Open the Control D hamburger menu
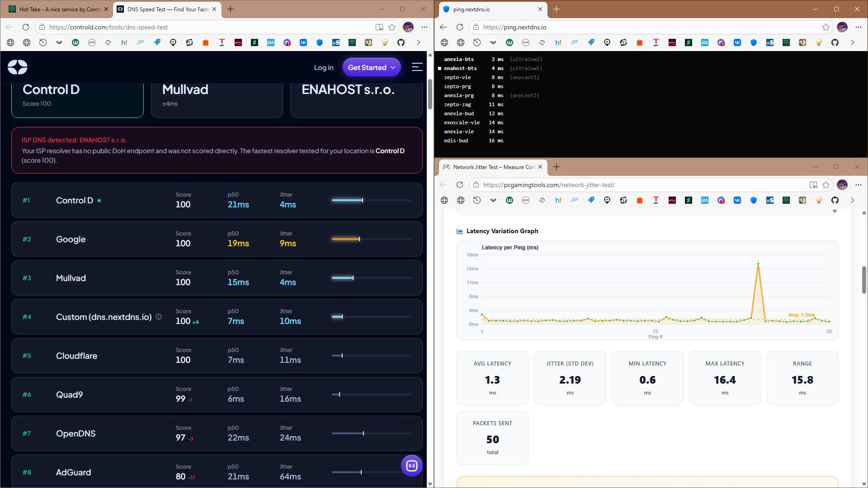 point(417,67)
